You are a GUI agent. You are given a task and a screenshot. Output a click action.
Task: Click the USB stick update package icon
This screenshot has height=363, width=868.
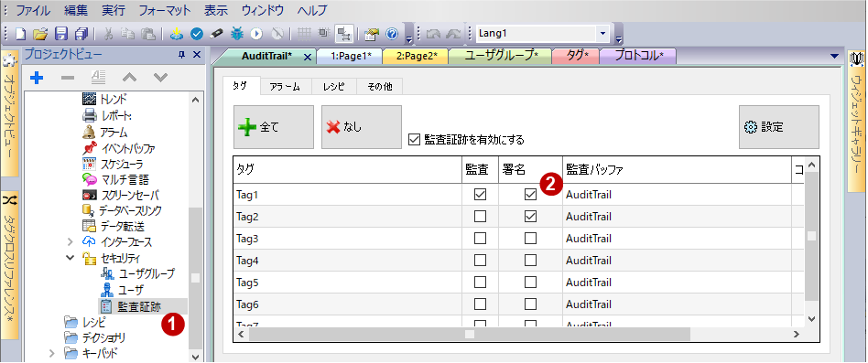[x=216, y=34]
